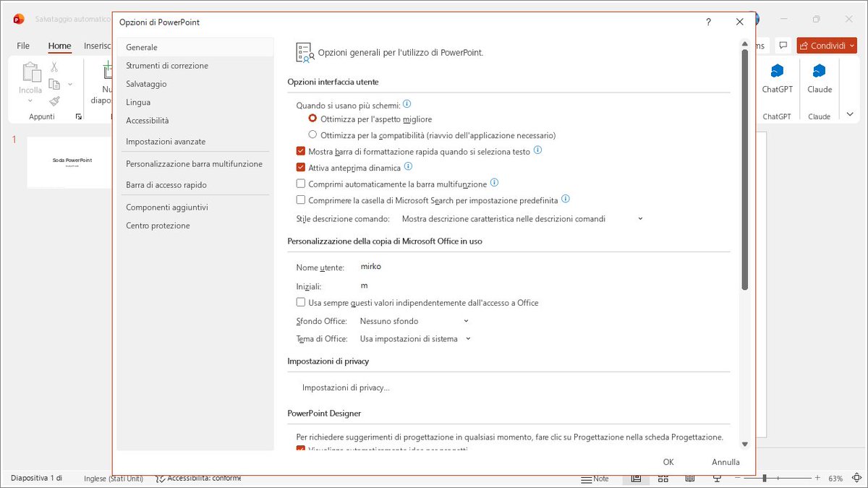The height and width of the screenshot is (488, 868).
Task: Expand the Incolla paste options arrow
Action: click(x=30, y=101)
